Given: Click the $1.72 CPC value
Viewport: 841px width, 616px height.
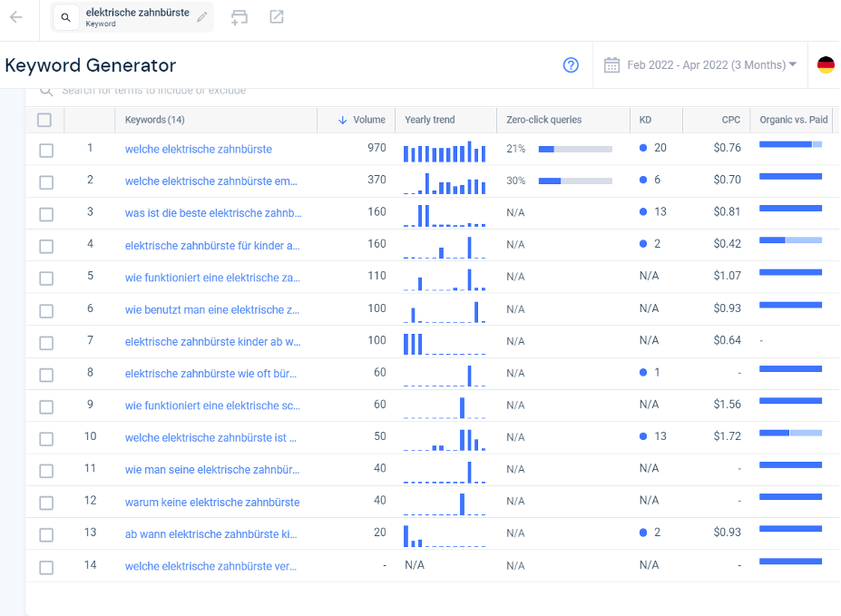Looking at the screenshot, I should [727, 436].
